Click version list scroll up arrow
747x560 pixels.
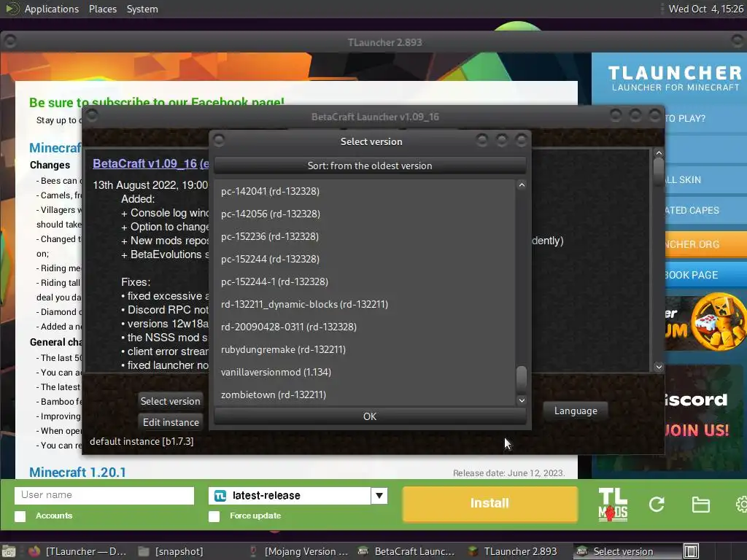coord(522,185)
